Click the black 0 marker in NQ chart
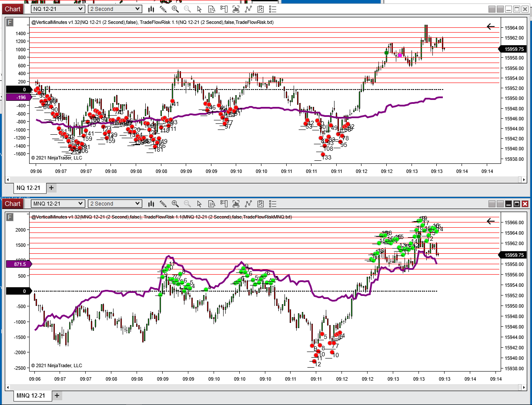532x405 pixels. pos(18,90)
